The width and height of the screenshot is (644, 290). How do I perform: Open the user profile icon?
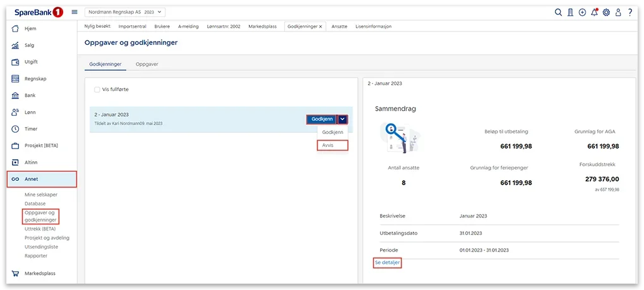618,12
